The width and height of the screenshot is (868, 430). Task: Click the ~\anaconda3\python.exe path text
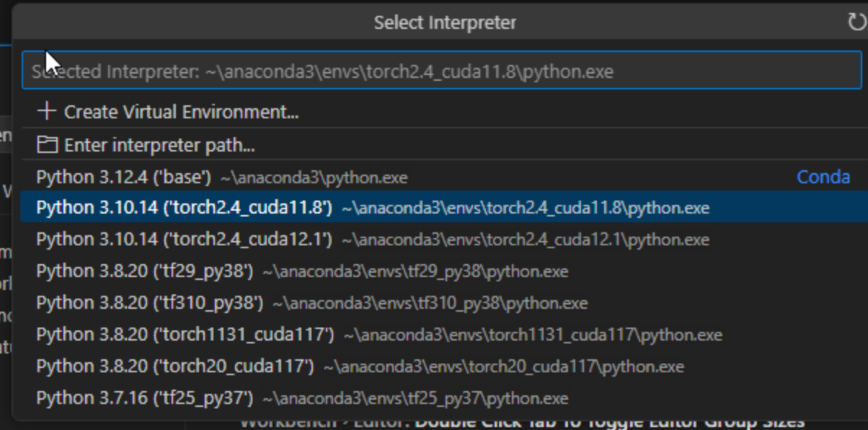pos(314,177)
